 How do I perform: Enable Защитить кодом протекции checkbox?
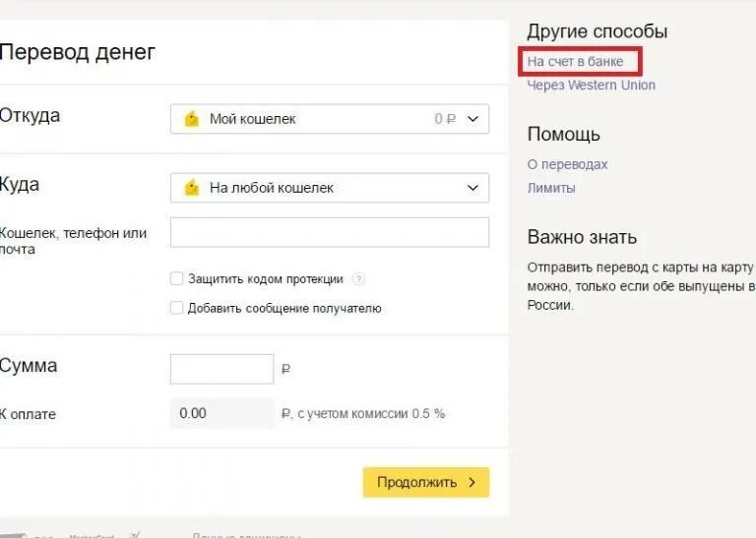click(176, 278)
